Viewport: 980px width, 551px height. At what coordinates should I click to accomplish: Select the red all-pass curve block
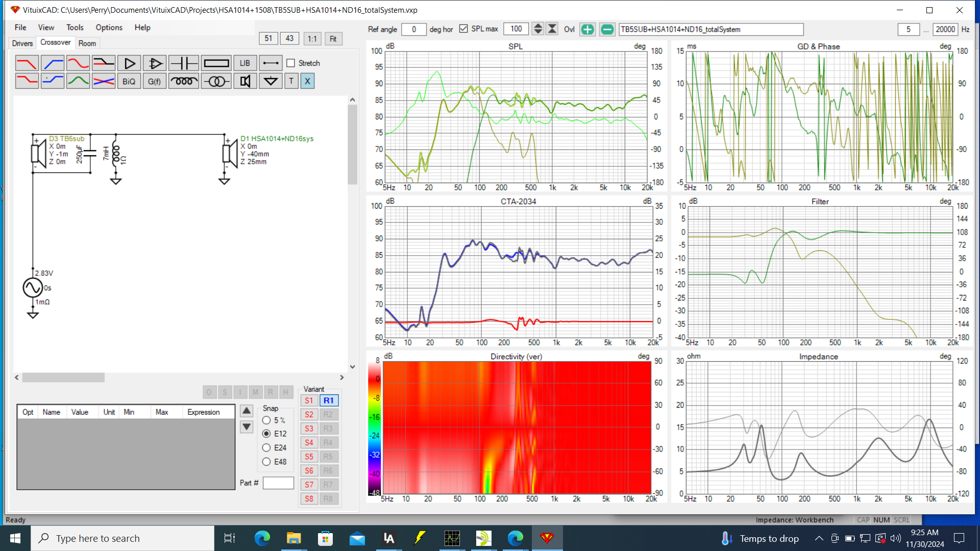coord(78,63)
